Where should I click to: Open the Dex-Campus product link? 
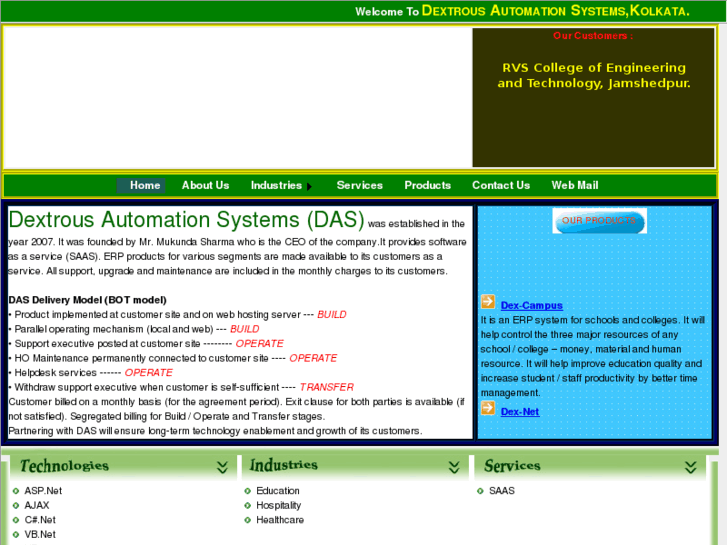click(532, 306)
